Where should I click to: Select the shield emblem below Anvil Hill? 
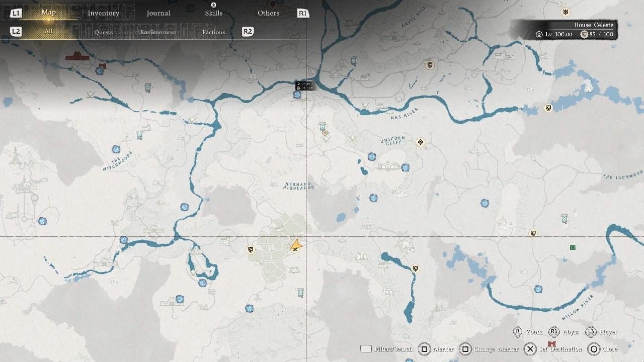click(x=430, y=65)
